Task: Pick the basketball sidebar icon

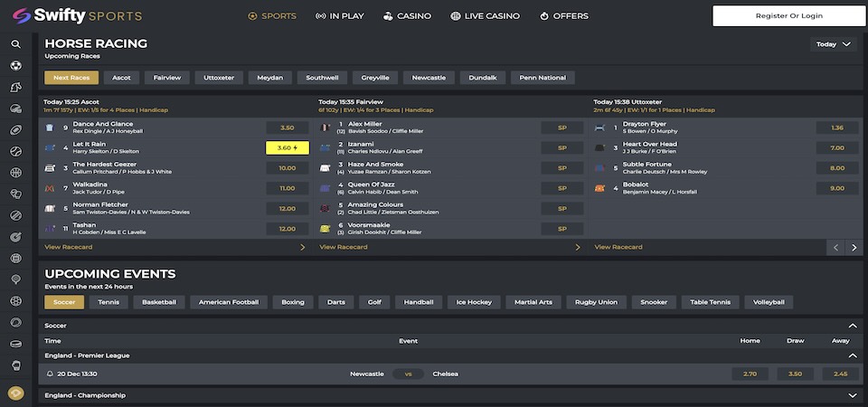Action: click(16, 173)
